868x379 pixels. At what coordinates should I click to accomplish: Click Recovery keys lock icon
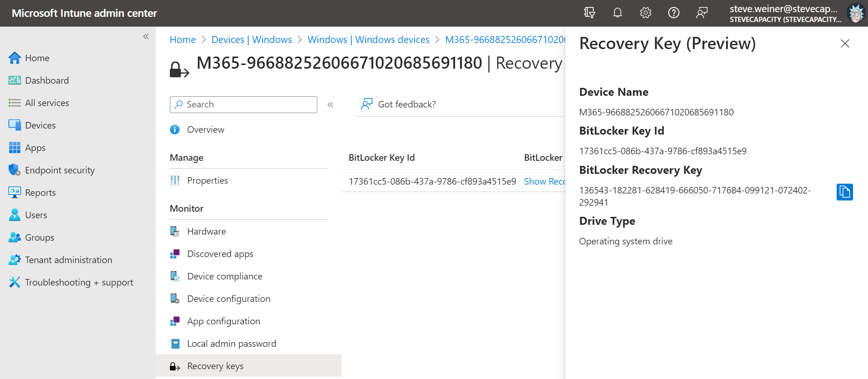pyautogui.click(x=175, y=366)
